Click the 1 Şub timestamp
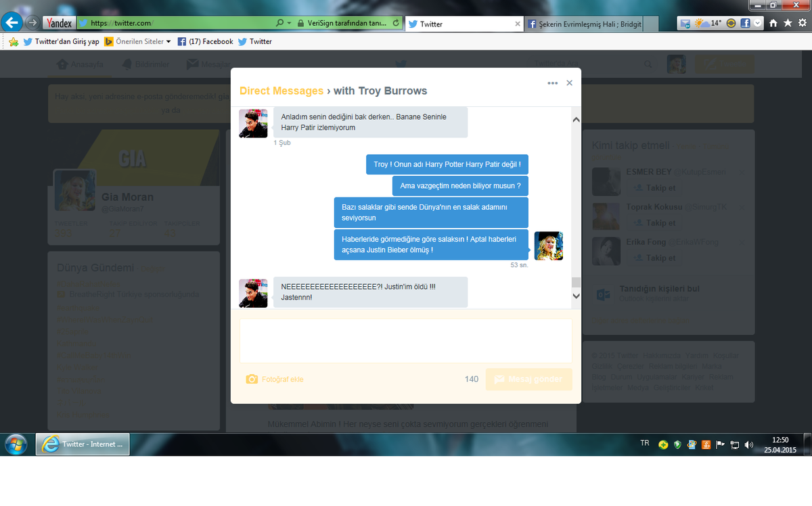812x506 pixels. click(282, 143)
